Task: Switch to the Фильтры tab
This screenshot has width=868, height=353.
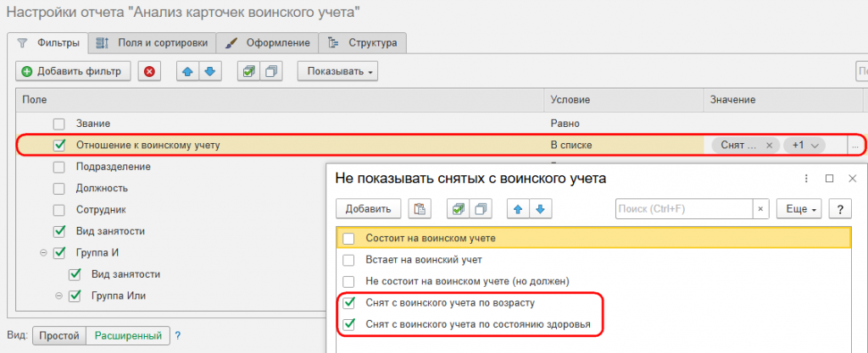Action: [47, 42]
